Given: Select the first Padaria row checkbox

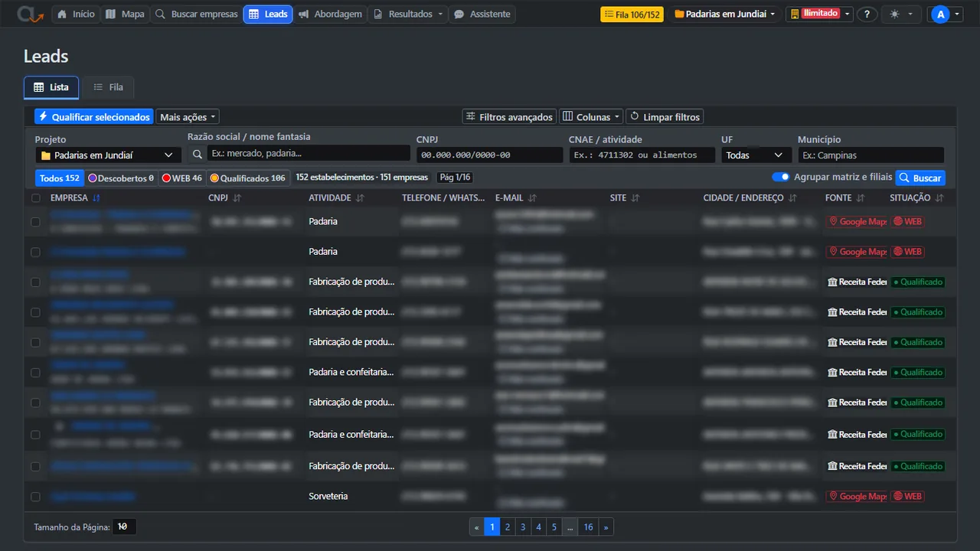Looking at the screenshot, I should (35, 222).
